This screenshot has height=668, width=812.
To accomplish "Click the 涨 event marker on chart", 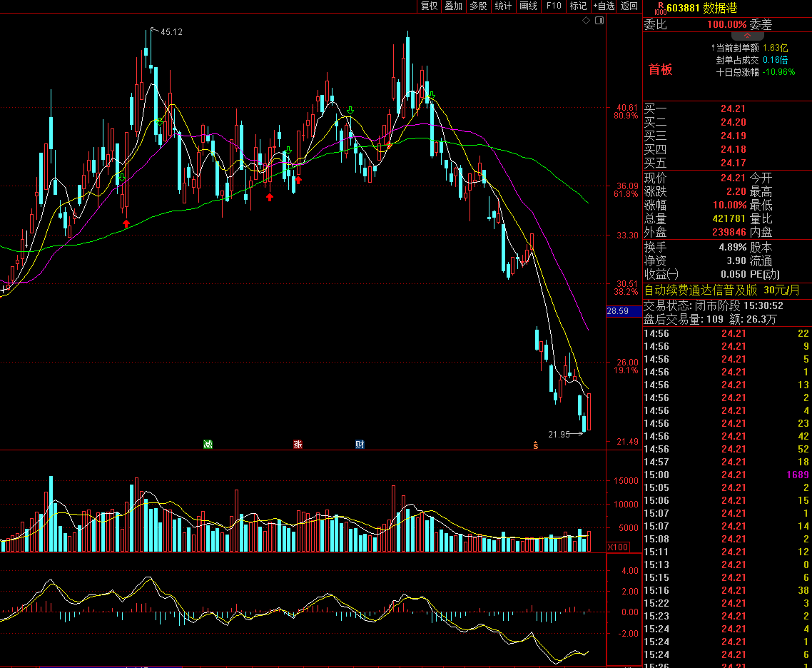I will (298, 445).
